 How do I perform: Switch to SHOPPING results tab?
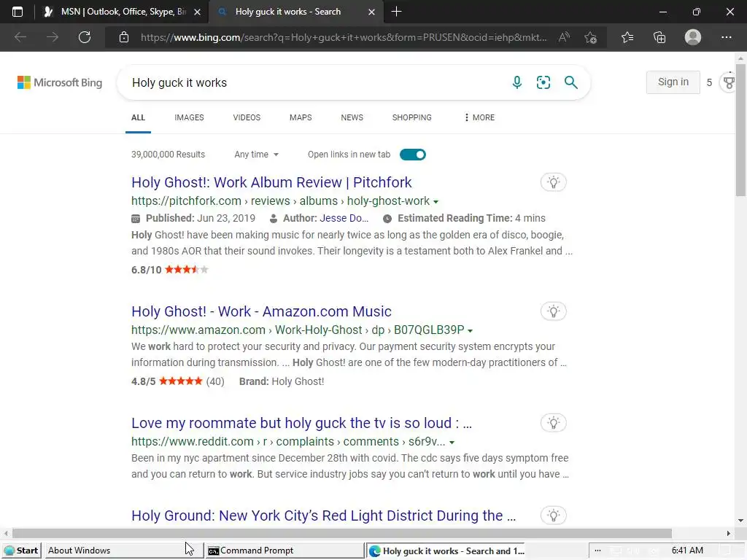pyautogui.click(x=411, y=117)
